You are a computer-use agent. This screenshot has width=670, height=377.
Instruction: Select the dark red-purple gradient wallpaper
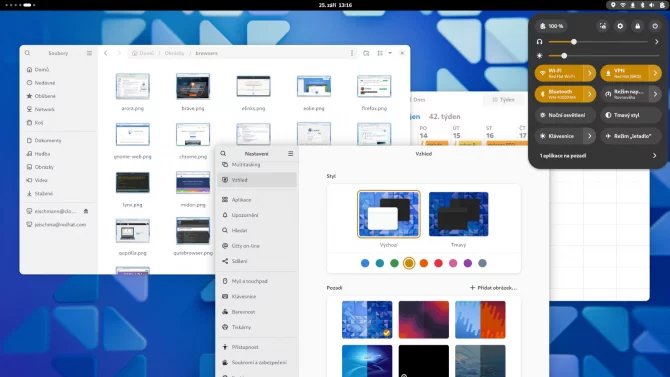423,319
